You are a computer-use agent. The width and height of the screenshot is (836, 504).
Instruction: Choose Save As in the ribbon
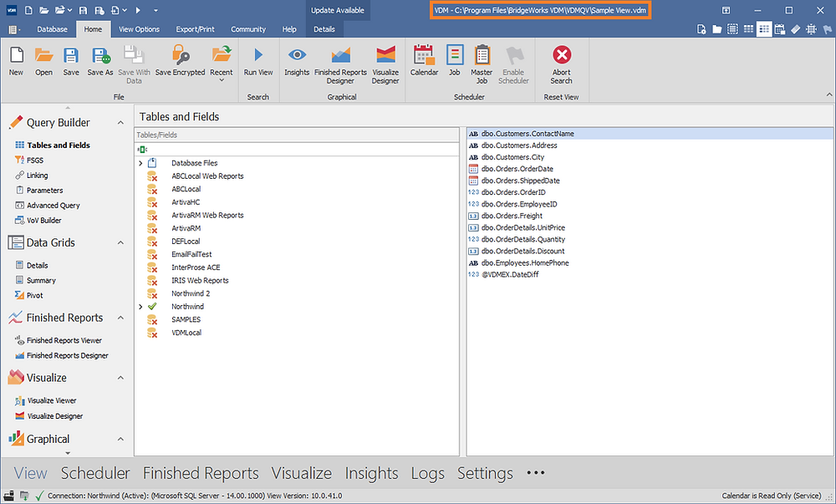coord(100,61)
